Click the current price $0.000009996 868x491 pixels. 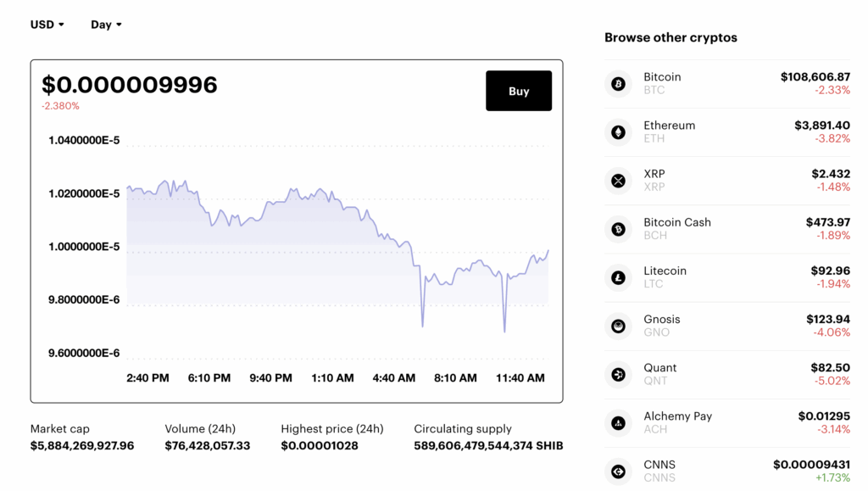pos(130,85)
